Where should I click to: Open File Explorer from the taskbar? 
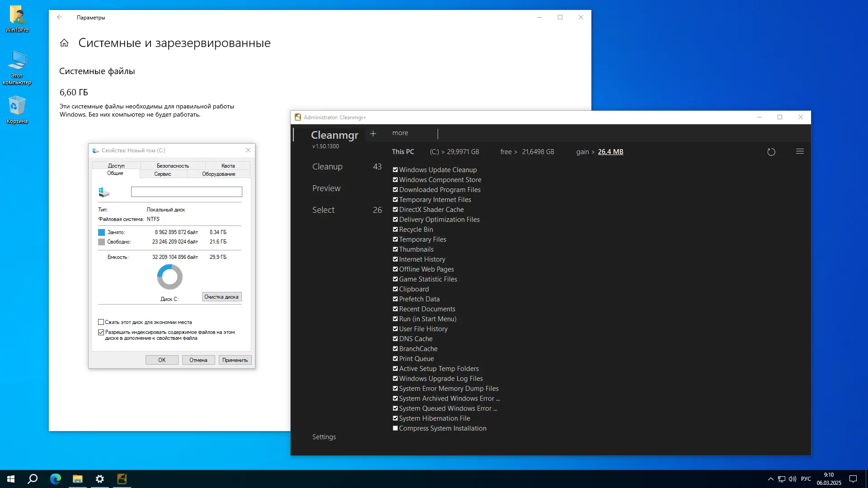(78, 479)
